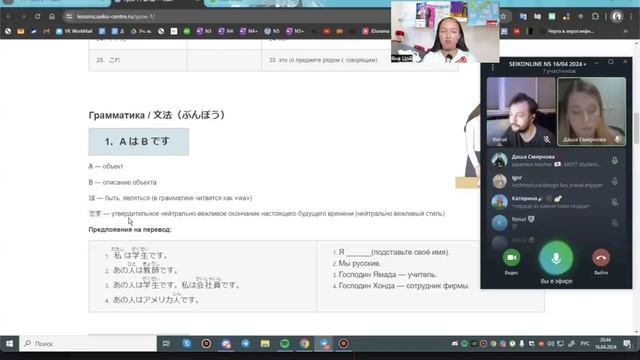This screenshot has height=360, width=640.
Task: Open Skype from the taskbar
Action: (187, 344)
